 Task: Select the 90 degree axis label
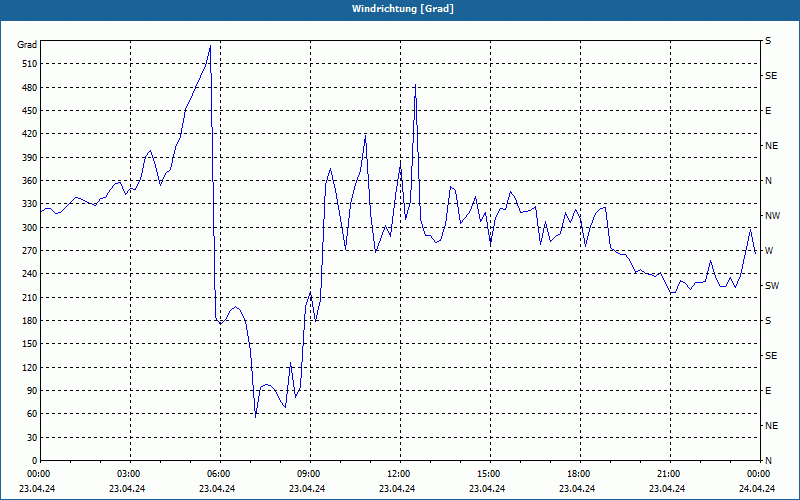coord(32,391)
